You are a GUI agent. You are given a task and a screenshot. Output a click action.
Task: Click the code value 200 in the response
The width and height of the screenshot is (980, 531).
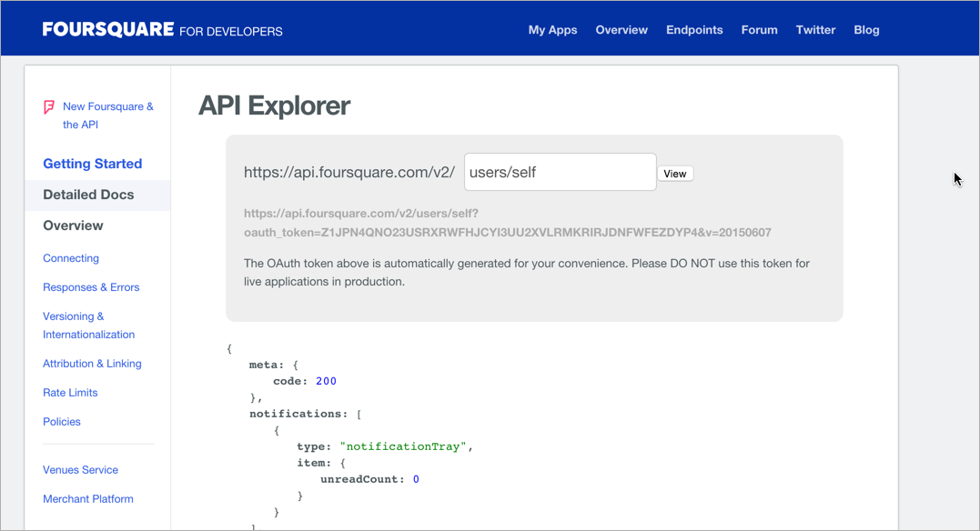327,381
